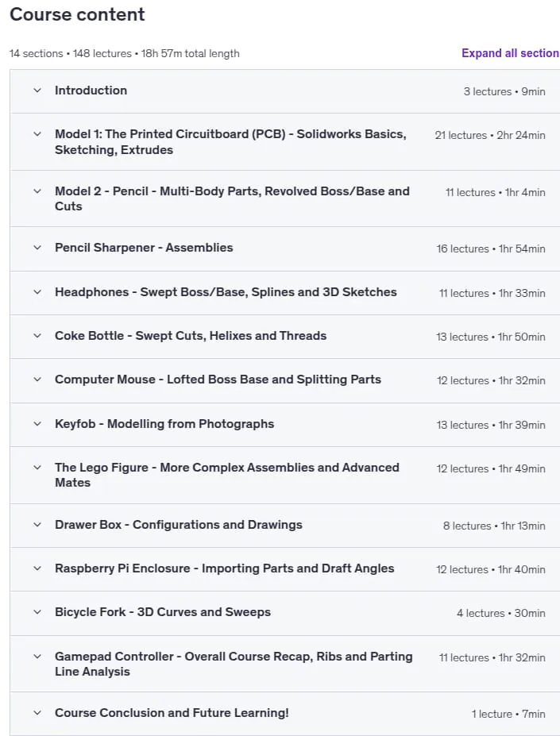Click the Computer Mouse section chevron icon
This screenshot has height=736, width=560.
tap(37, 380)
